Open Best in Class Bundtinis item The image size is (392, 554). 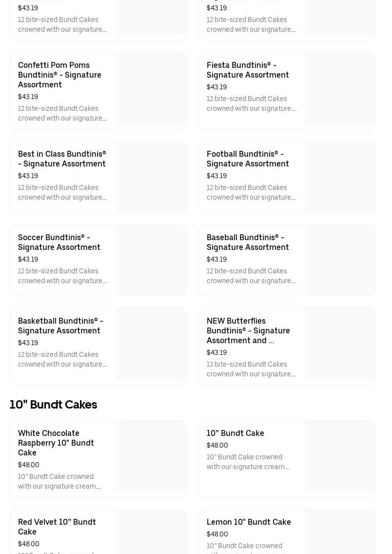tap(61, 159)
